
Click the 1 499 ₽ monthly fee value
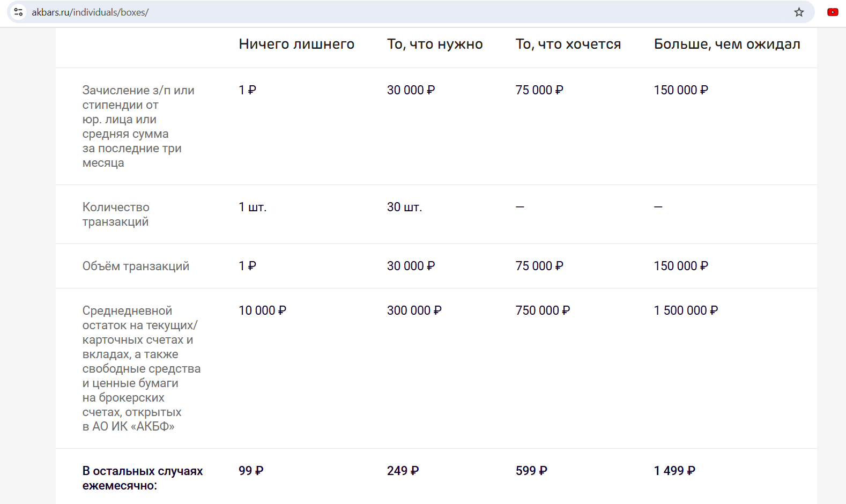click(674, 471)
